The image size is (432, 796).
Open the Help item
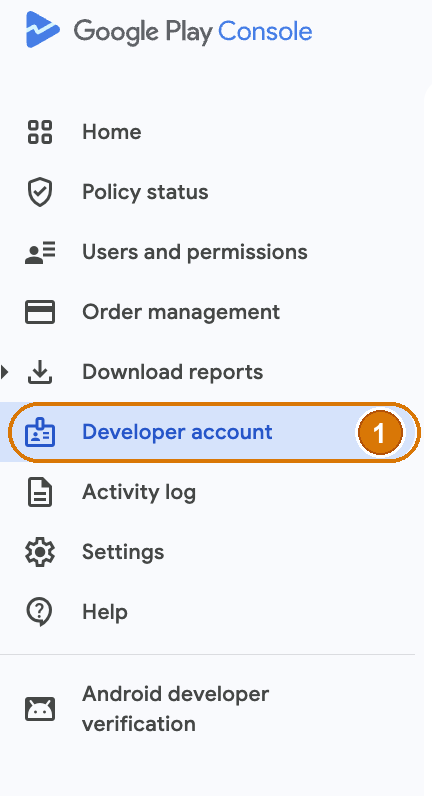click(105, 612)
